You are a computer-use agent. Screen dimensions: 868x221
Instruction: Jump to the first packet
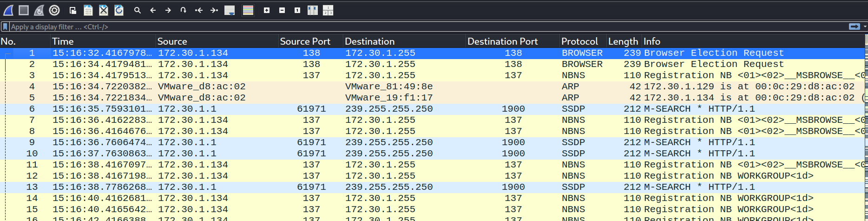(199, 10)
